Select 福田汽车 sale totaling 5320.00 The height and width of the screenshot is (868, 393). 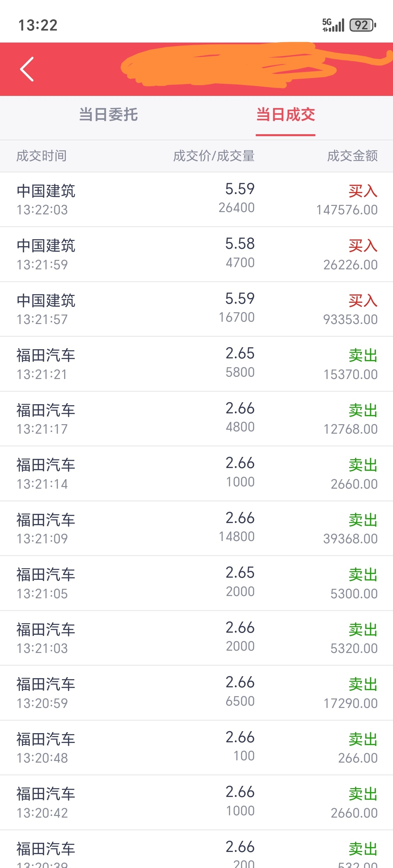tap(196, 638)
